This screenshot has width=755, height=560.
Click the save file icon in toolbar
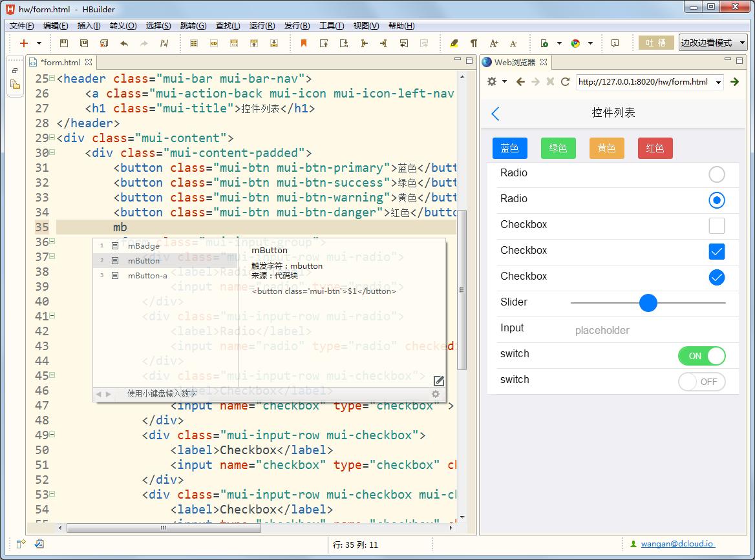click(63, 43)
